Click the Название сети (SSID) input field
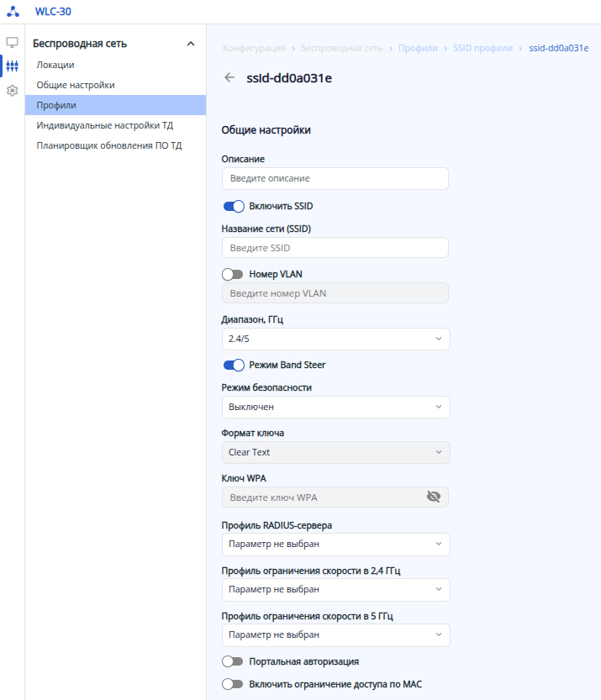601x700 pixels. point(335,248)
